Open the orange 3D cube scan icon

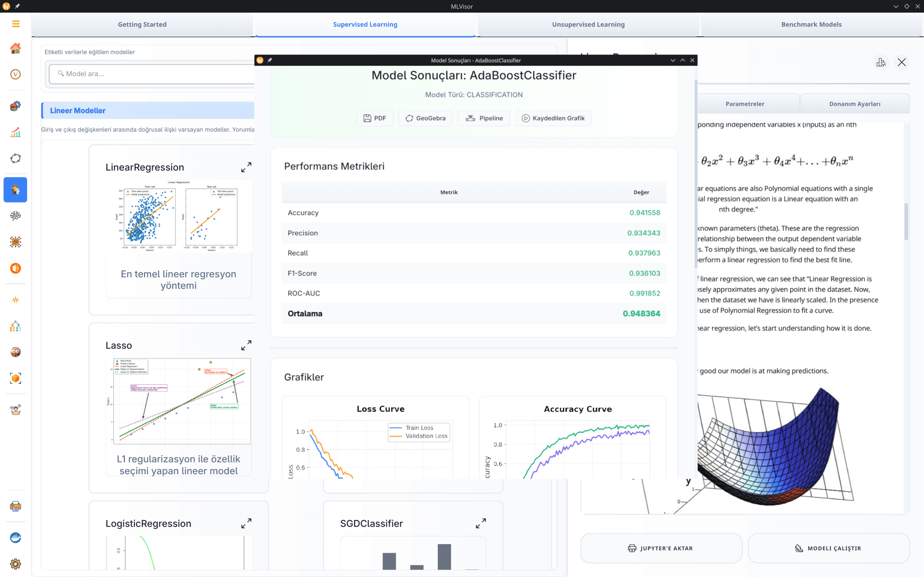[16, 378]
